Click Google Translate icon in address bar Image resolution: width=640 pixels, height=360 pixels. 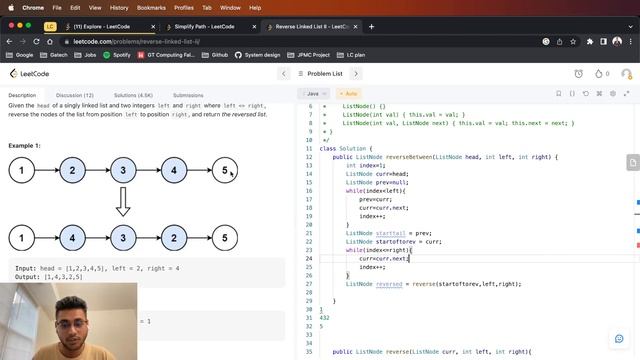(546, 41)
